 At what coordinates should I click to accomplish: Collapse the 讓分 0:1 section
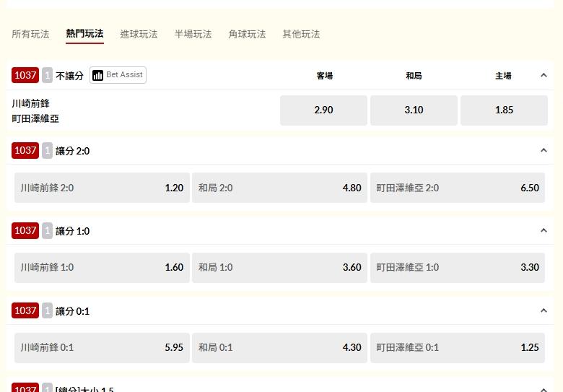click(544, 310)
